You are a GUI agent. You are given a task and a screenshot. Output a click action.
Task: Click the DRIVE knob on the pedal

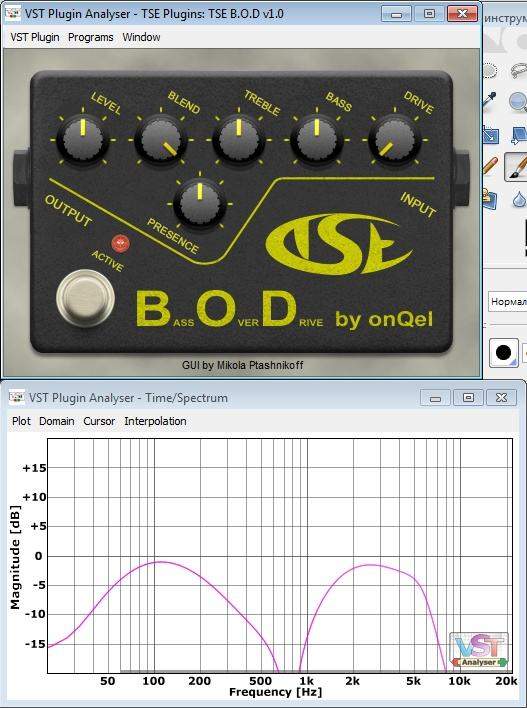(x=394, y=140)
